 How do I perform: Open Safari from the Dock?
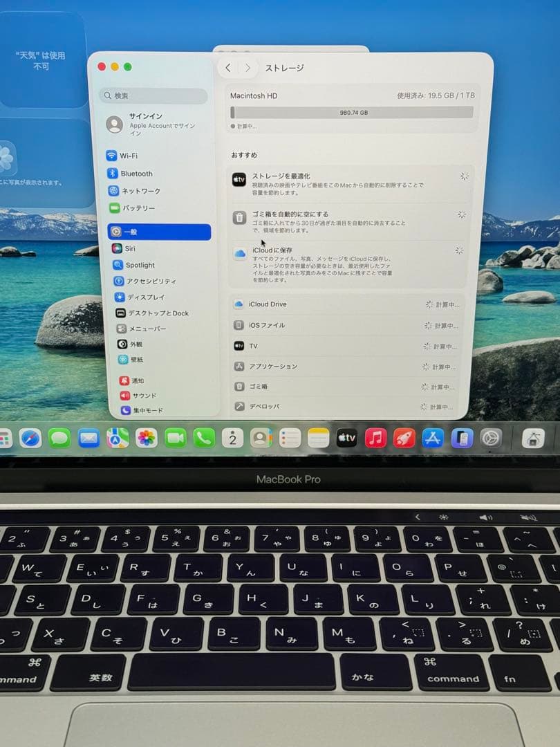30,439
